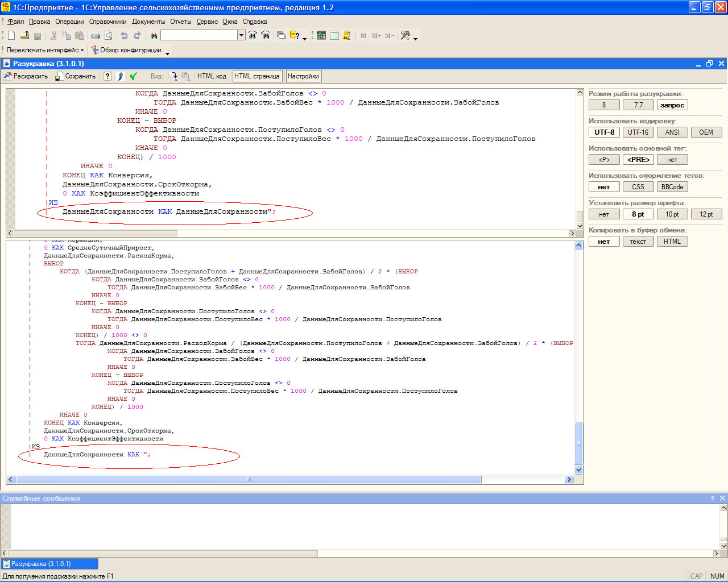Open the Правка menu
Image resolution: width=728 pixels, height=582 pixels.
(40, 22)
